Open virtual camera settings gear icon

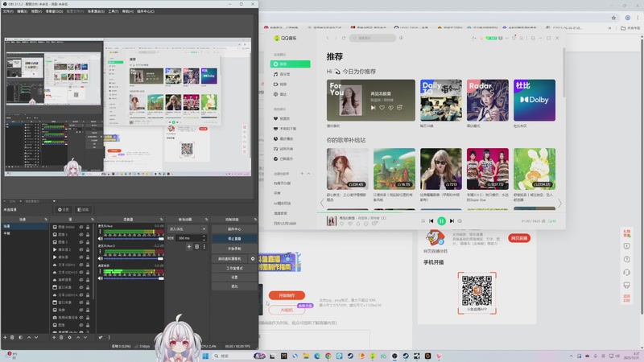(253, 258)
